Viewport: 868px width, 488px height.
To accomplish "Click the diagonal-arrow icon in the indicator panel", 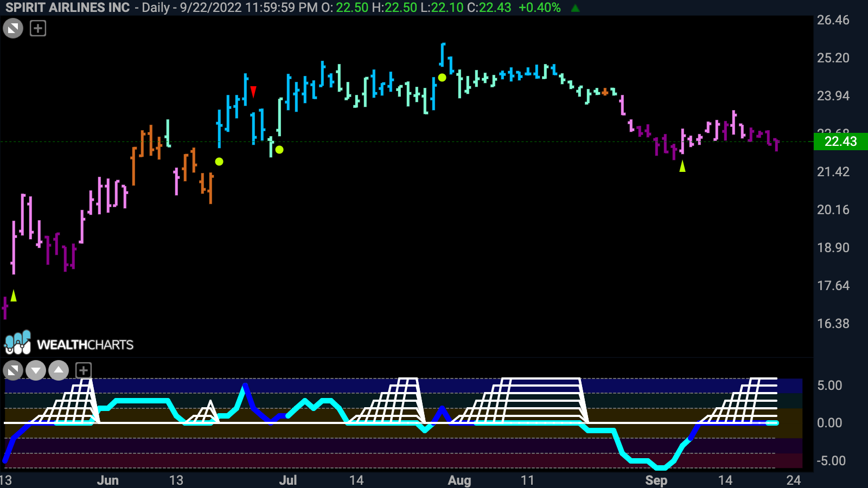I will pyautogui.click(x=13, y=371).
